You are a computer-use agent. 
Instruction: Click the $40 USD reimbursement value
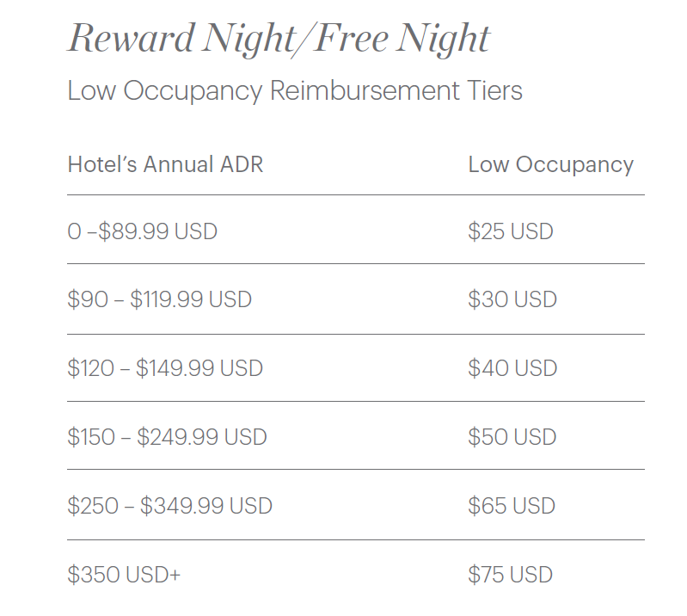pos(512,368)
